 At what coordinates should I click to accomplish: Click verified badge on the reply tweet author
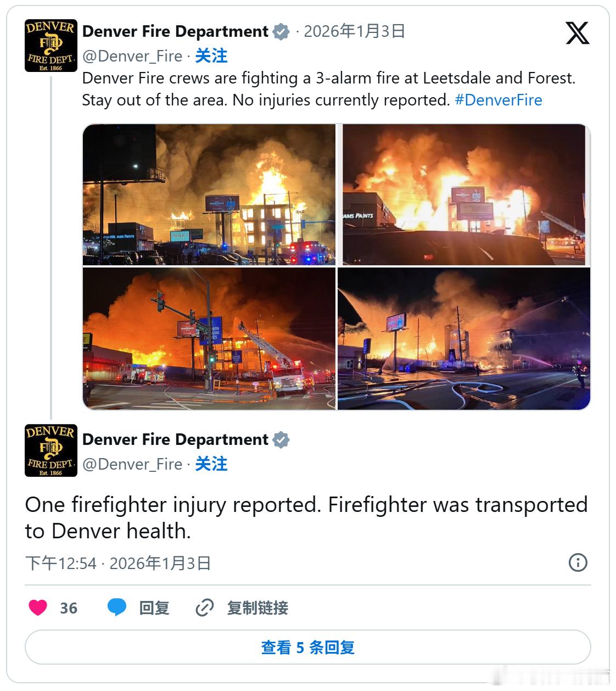point(281,440)
